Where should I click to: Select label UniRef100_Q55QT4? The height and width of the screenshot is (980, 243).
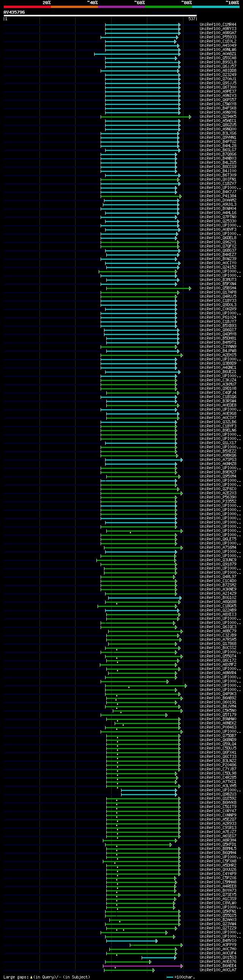coord(218,656)
